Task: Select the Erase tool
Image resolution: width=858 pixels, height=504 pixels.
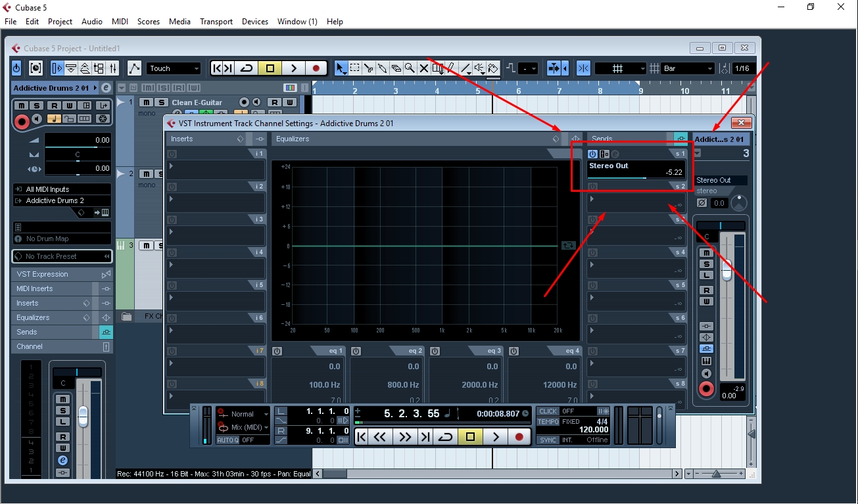Action: (396, 68)
